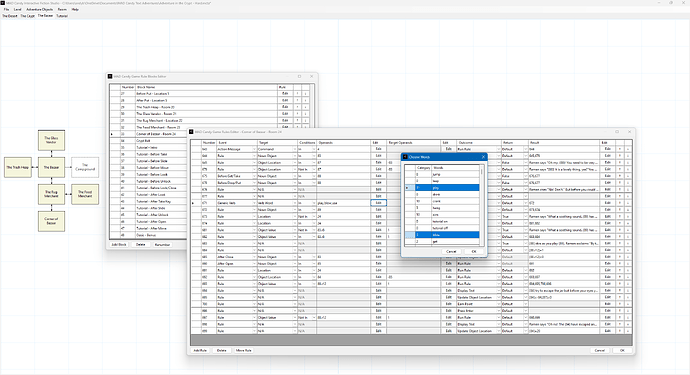Select The Campground room on map
690x375 pixels.
(x=85, y=167)
